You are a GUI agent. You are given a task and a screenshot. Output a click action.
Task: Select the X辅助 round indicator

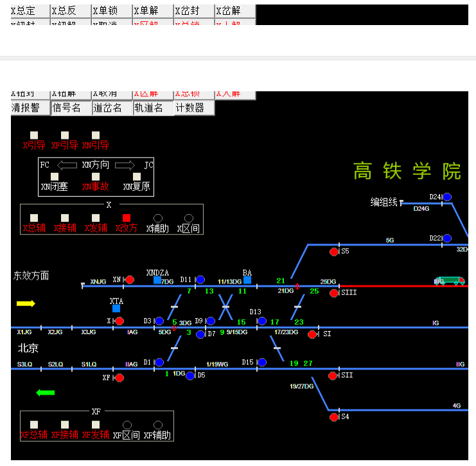(158, 218)
